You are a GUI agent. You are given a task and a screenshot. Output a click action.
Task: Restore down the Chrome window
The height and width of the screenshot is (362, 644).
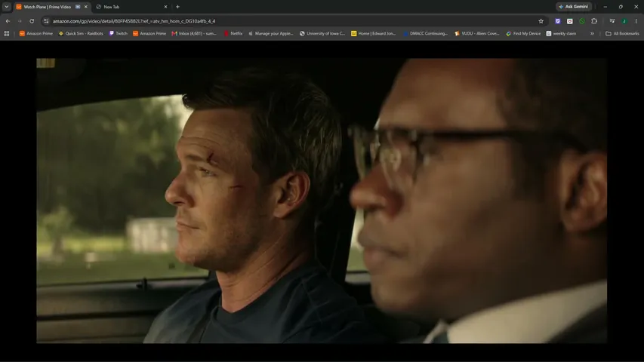pyautogui.click(x=621, y=7)
